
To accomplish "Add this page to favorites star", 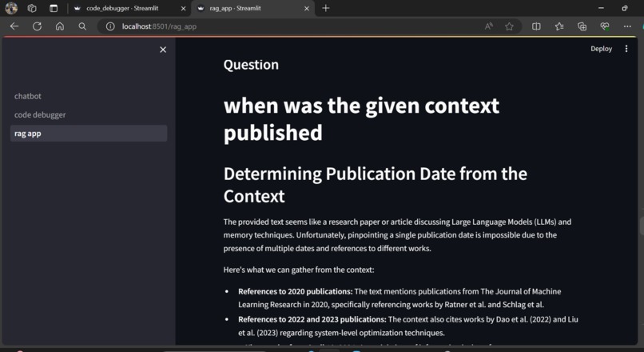I will click(x=509, y=26).
